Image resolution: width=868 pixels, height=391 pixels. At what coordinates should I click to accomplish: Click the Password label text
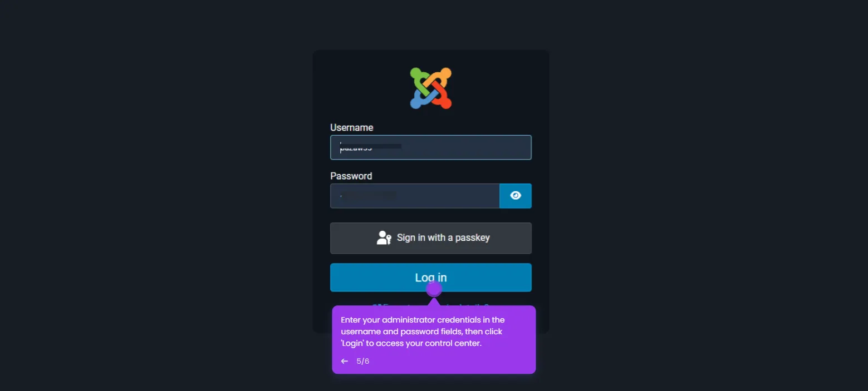(x=351, y=176)
